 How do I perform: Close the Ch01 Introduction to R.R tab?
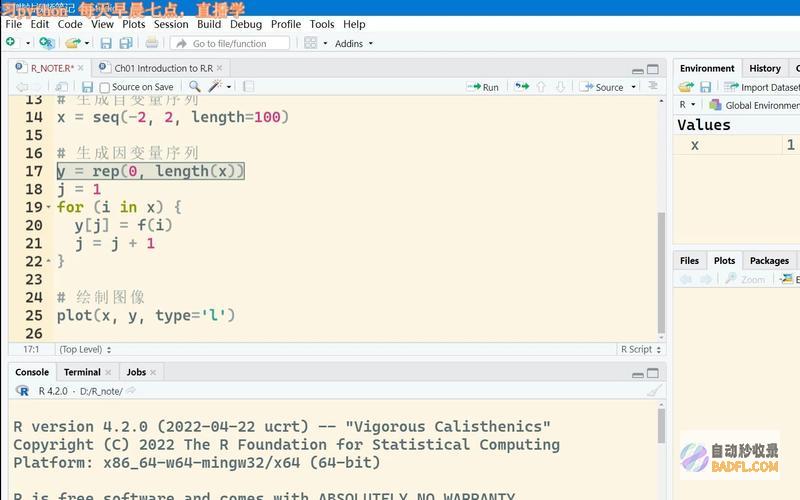click(219, 68)
